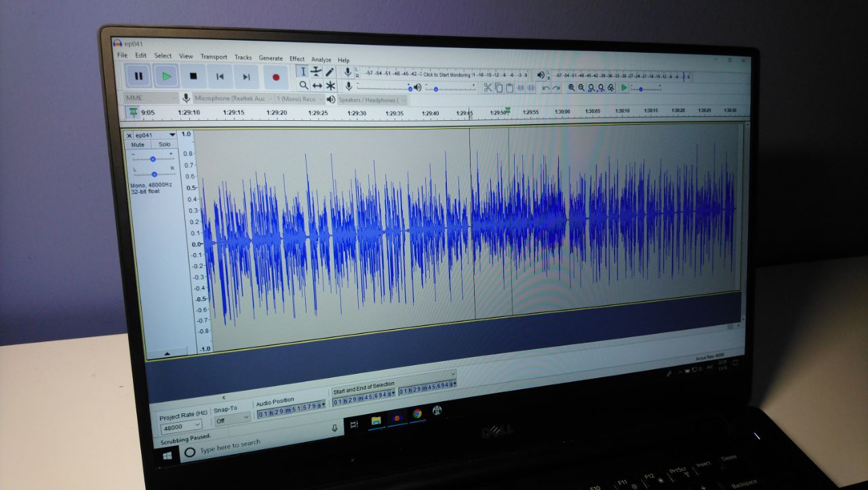Screen dimensions: 868x490
Task: Open the Effect menu
Action: pos(297,59)
